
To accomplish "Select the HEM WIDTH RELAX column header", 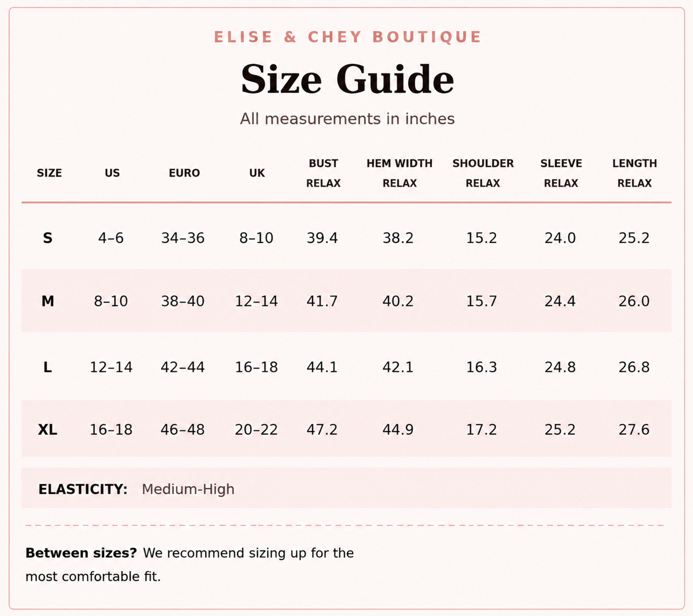I will (x=399, y=173).
